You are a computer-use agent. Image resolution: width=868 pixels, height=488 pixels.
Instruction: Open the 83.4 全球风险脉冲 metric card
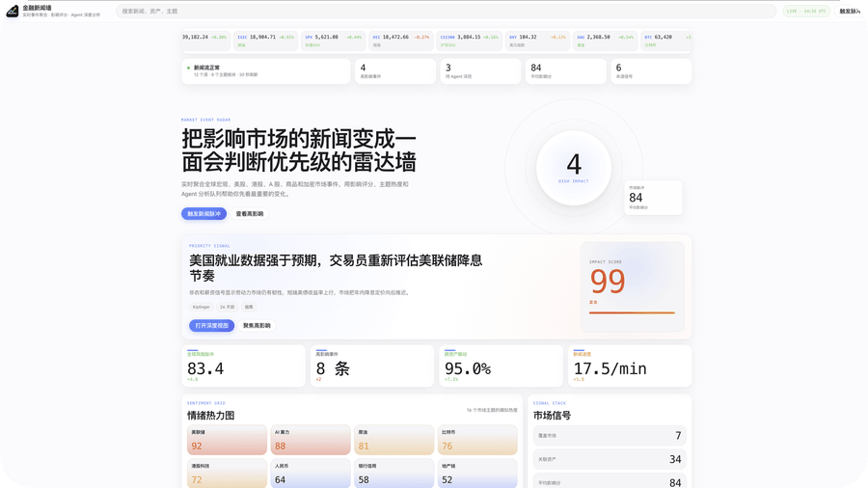(x=244, y=366)
